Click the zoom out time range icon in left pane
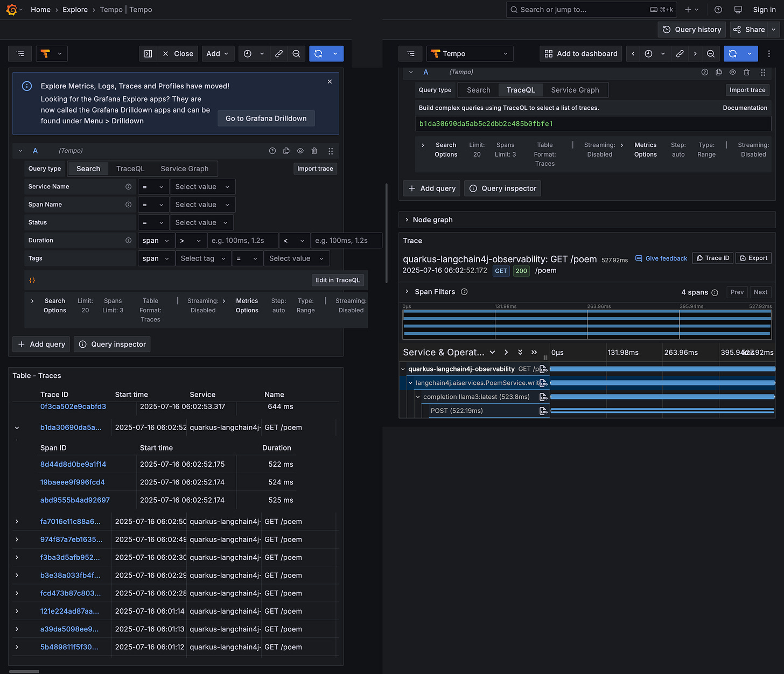The height and width of the screenshot is (674, 784). pyautogui.click(x=296, y=54)
